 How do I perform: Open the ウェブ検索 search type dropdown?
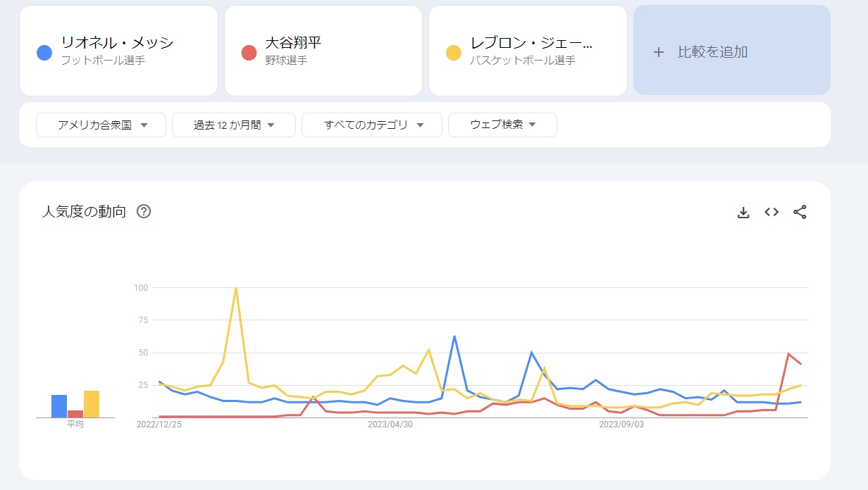click(502, 125)
